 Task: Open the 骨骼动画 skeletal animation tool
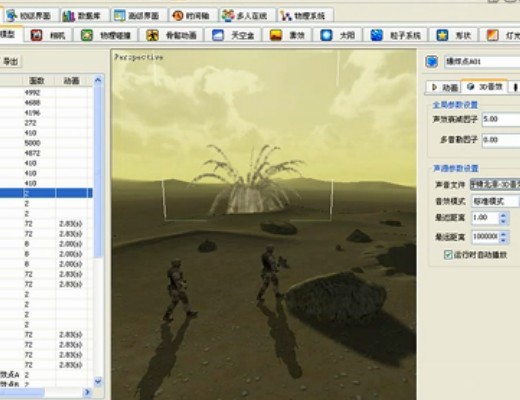[172, 35]
